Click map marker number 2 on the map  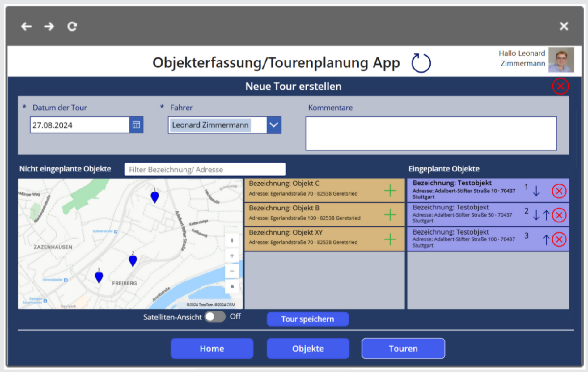tap(132, 260)
